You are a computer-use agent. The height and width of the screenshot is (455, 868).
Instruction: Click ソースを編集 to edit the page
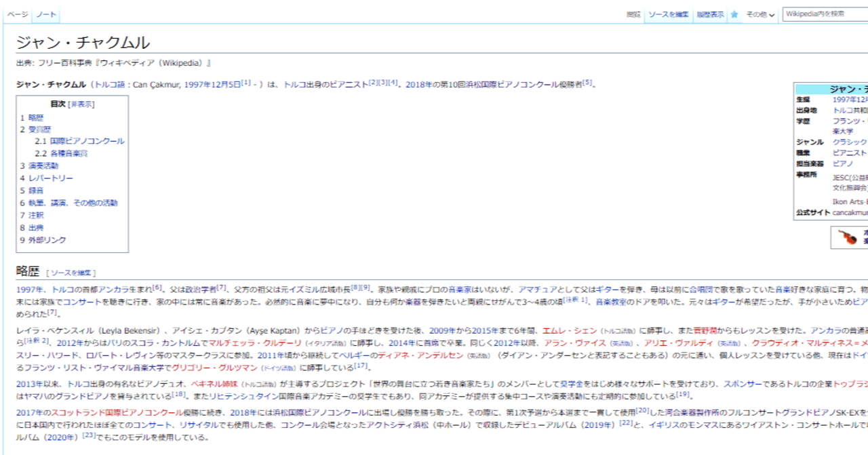click(x=669, y=14)
